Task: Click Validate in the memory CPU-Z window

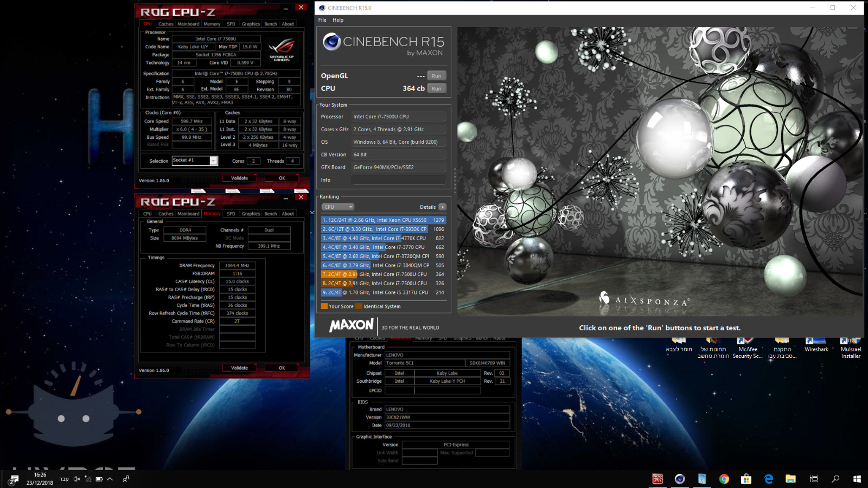Action: pos(239,368)
